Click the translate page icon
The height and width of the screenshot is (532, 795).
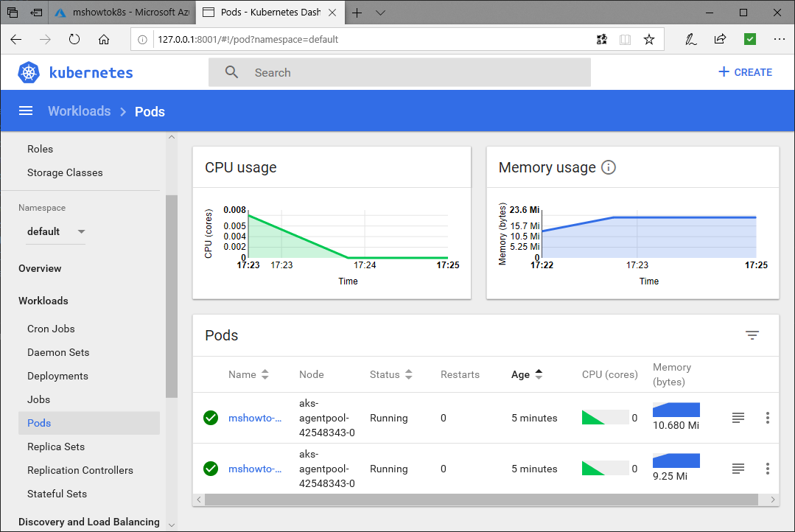tap(602, 40)
